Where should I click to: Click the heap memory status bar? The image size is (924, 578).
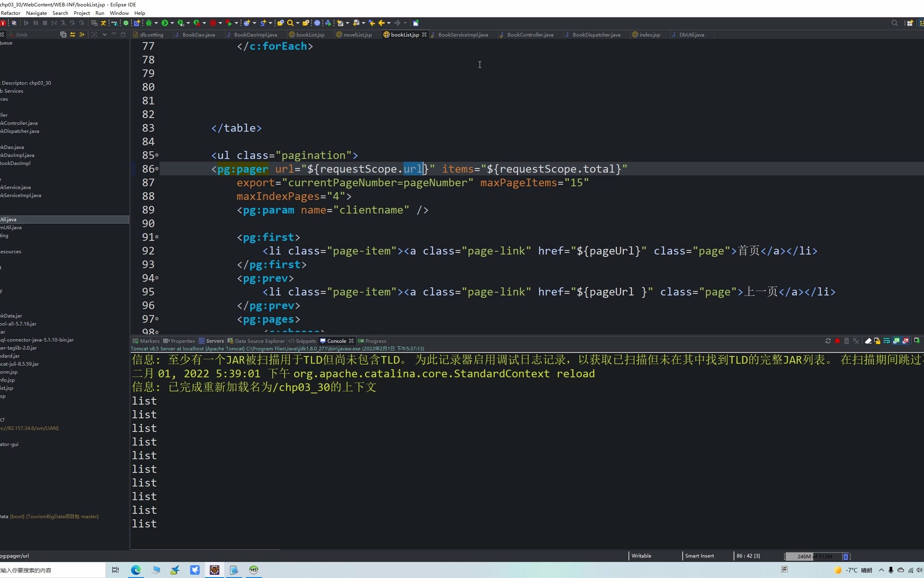pyautogui.click(x=814, y=556)
